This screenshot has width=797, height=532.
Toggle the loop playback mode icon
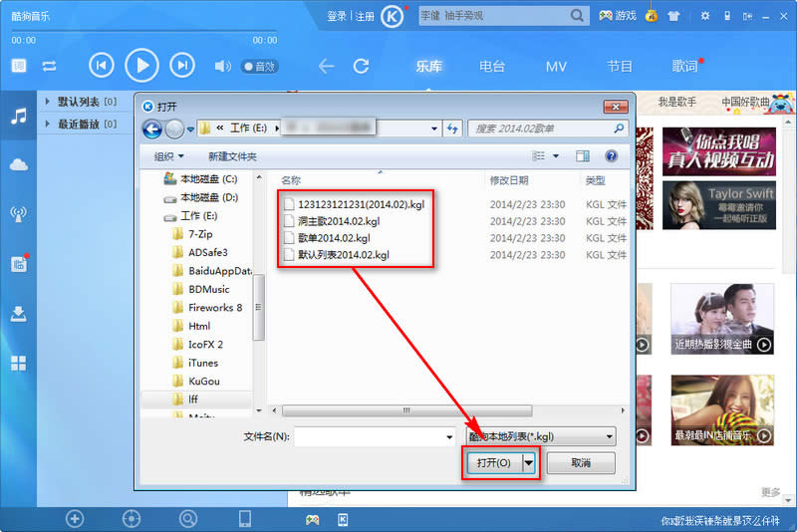(49, 67)
